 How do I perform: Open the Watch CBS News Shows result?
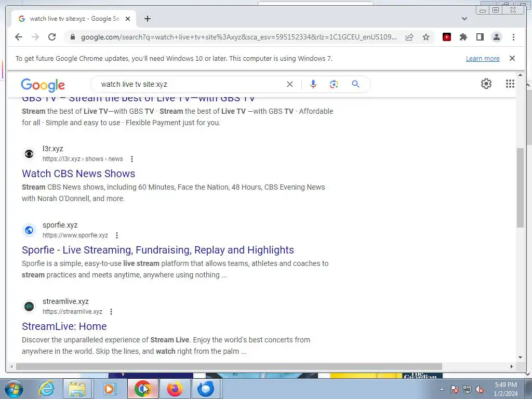[78, 174]
